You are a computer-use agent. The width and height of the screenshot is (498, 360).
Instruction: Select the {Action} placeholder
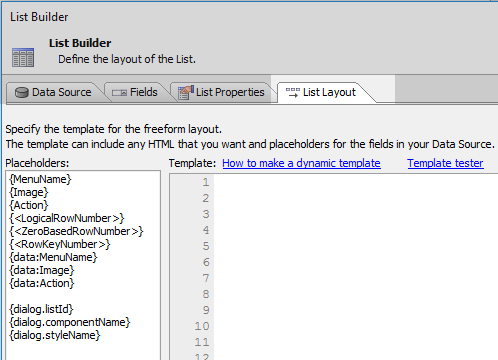tap(29, 205)
